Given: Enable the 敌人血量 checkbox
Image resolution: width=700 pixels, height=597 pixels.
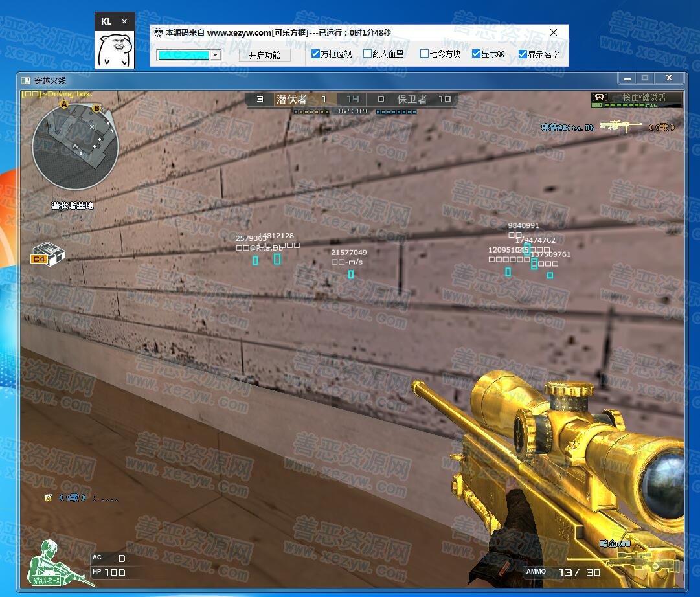Looking at the screenshot, I should tap(368, 54).
